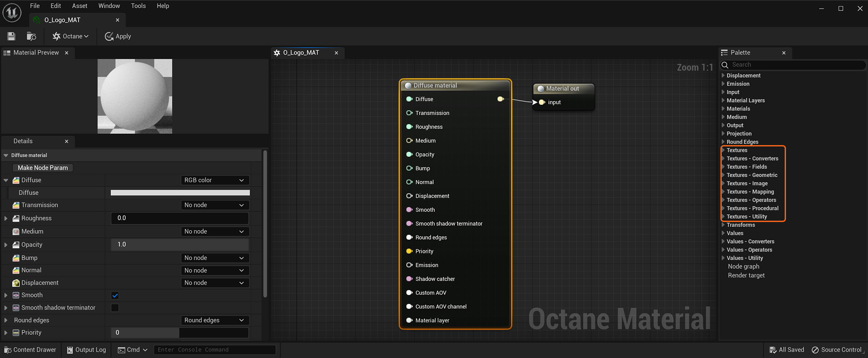Screen dimensions: 868x358
Task: Click the Roughness 0.0 value field
Action: [180, 218]
